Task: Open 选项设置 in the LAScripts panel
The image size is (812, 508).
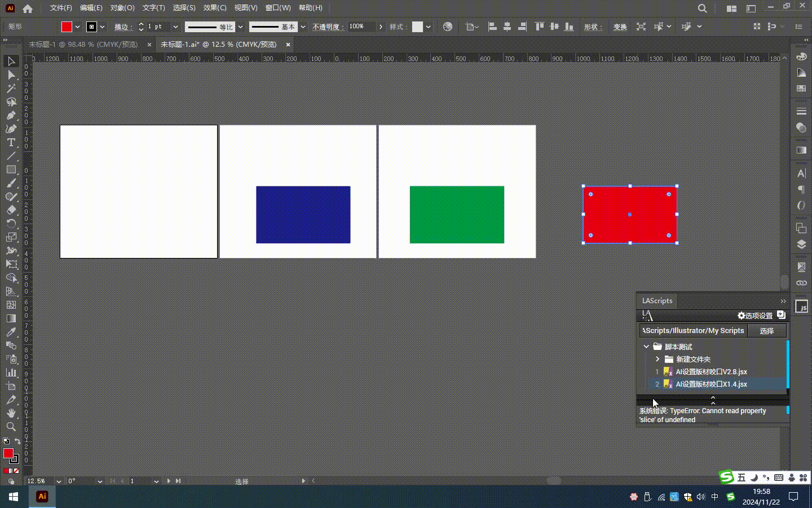Action: point(755,316)
